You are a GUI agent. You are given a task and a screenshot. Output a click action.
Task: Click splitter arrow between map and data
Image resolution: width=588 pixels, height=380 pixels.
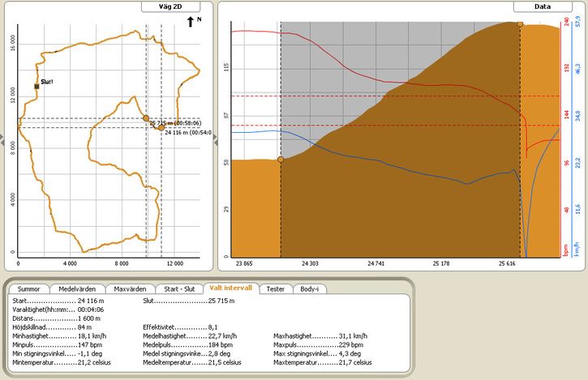(215, 139)
